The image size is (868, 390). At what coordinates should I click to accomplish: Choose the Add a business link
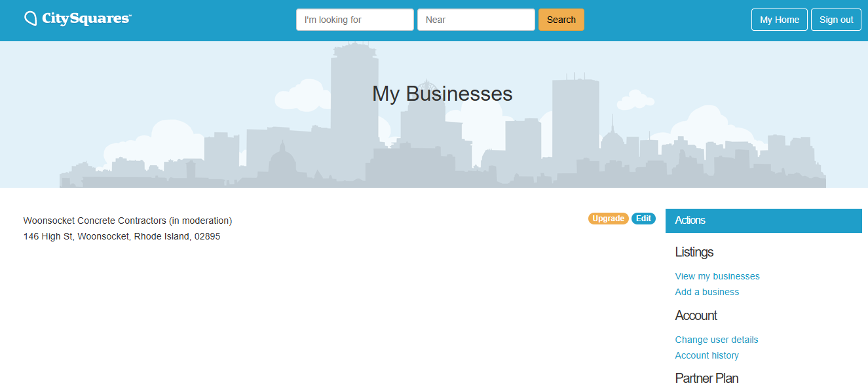[x=707, y=292]
